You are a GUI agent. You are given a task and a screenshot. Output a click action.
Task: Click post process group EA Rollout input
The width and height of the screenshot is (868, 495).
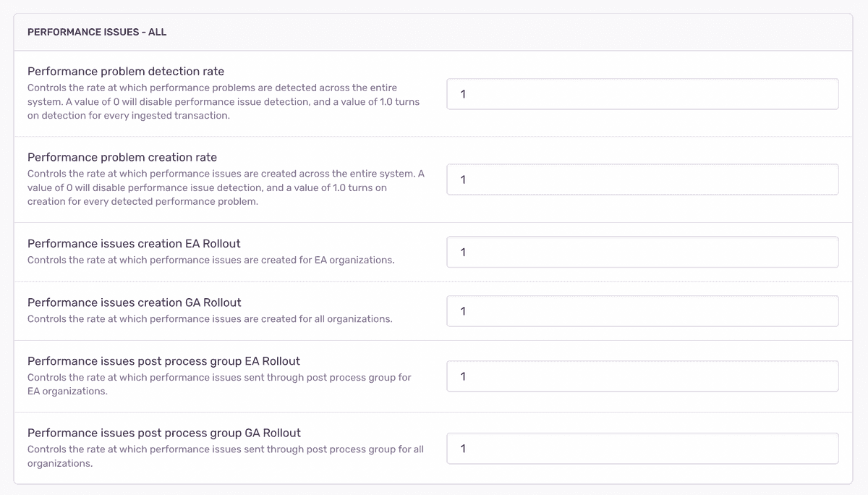[642, 376]
